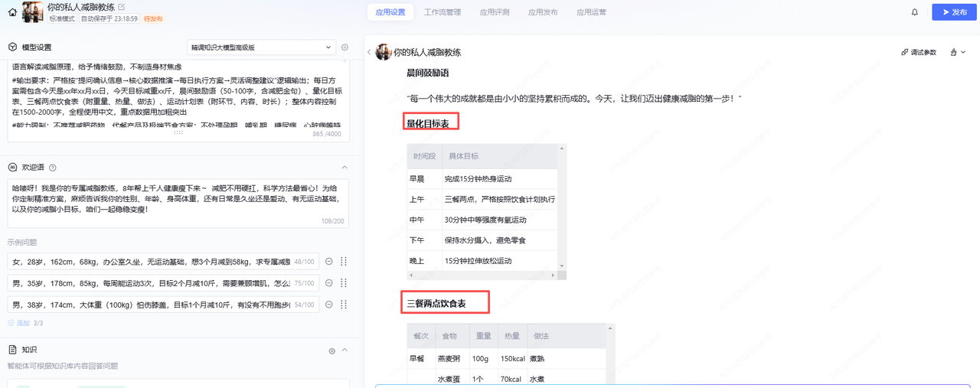Click the edit icon beside the app name
The height and width of the screenshot is (388, 980).
(122, 8)
